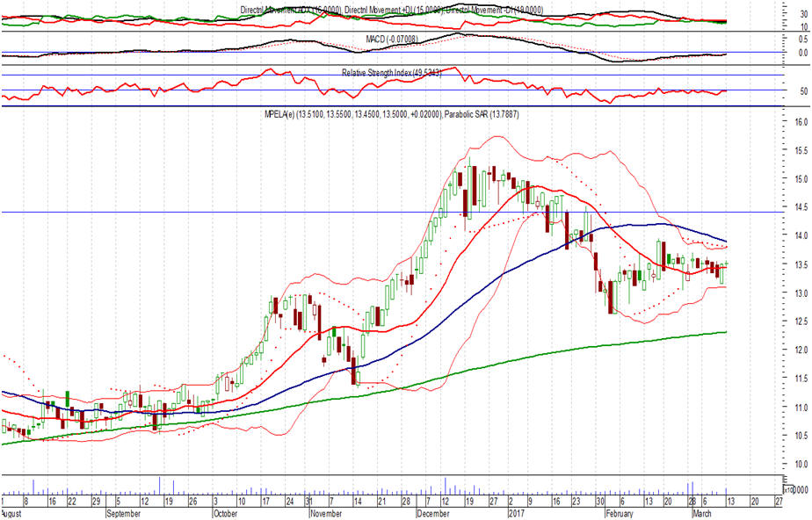The width and height of the screenshot is (812, 520).
Task: Click date tick 21 on the time axis
Action: (381, 502)
